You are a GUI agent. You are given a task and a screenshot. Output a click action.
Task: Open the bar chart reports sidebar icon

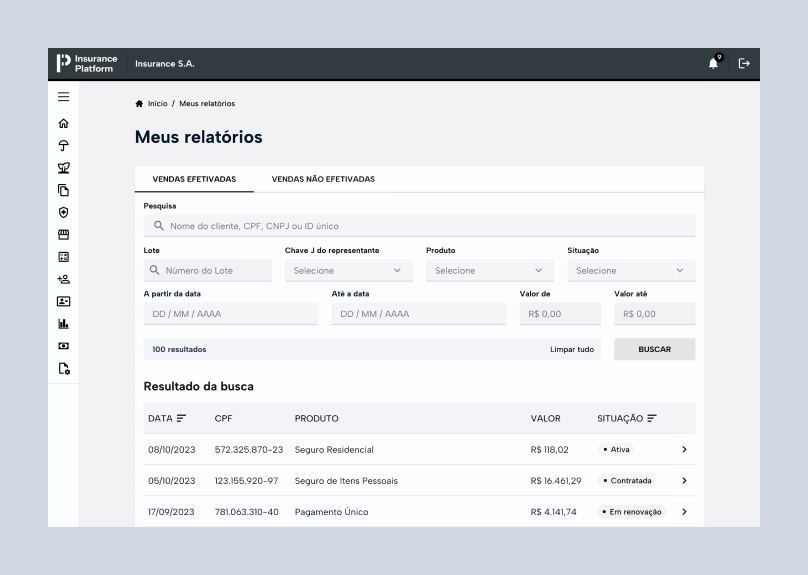click(63, 324)
